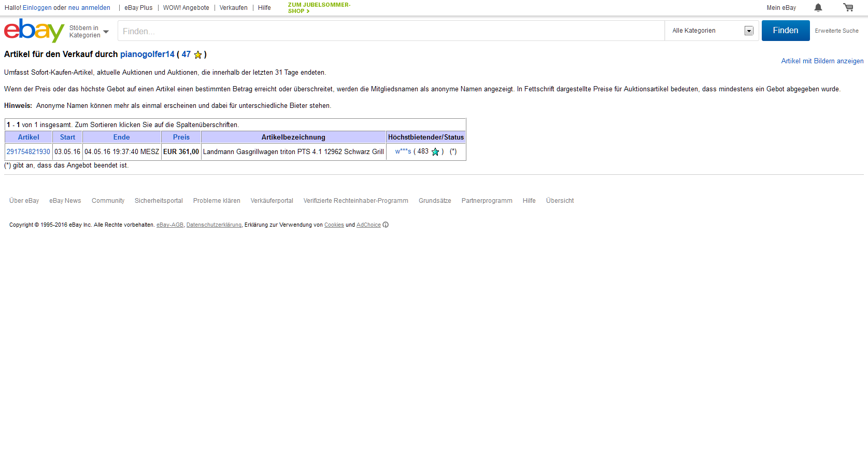Open Verkaufen in top bar
The image size is (868, 471).
[233, 8]
